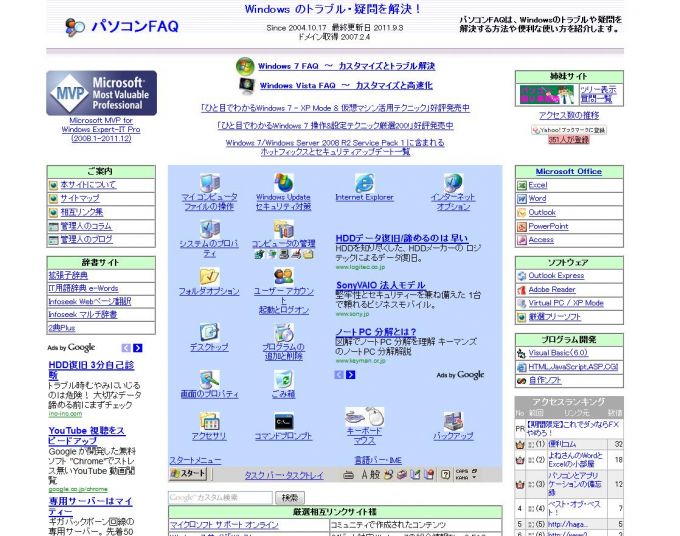
Task: Open ノートPC 分解とは? ad headline
Action: [376, 332]
